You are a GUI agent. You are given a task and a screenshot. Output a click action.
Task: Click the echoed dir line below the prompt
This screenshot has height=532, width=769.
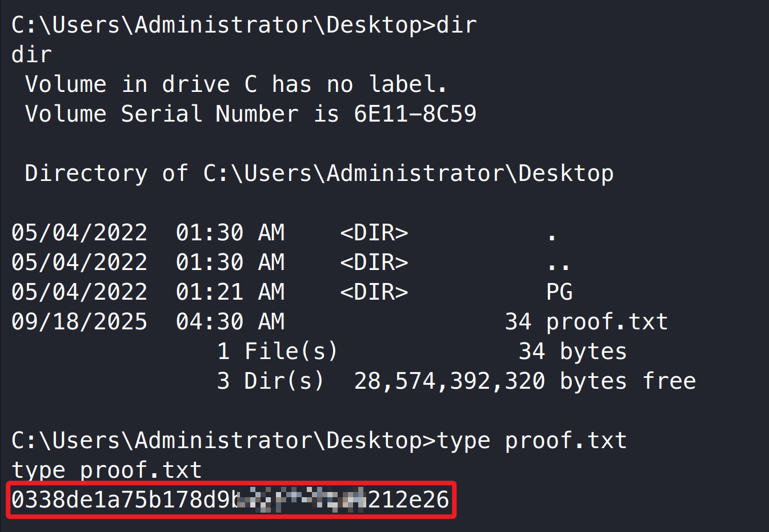tap(32, 55)
